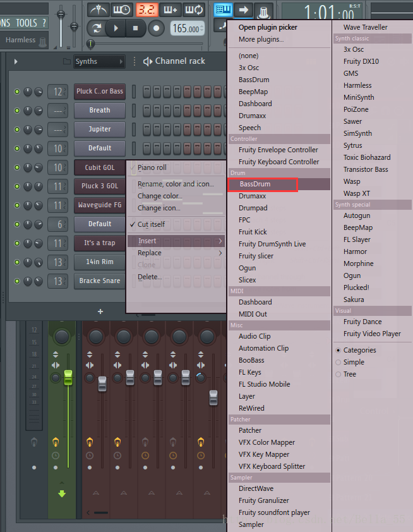Select the Breath channel button
The height and width of the screenshot is (532, 413).
click(x=100, y=111)
